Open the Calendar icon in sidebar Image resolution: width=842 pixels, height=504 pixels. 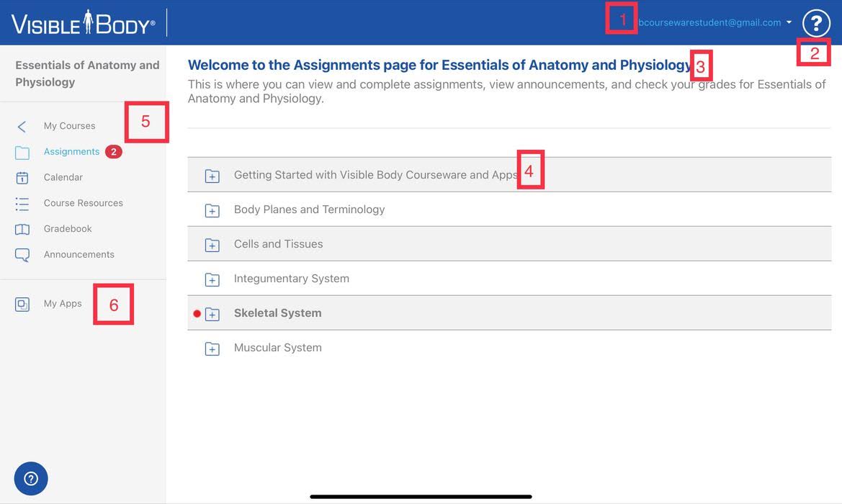22,178
